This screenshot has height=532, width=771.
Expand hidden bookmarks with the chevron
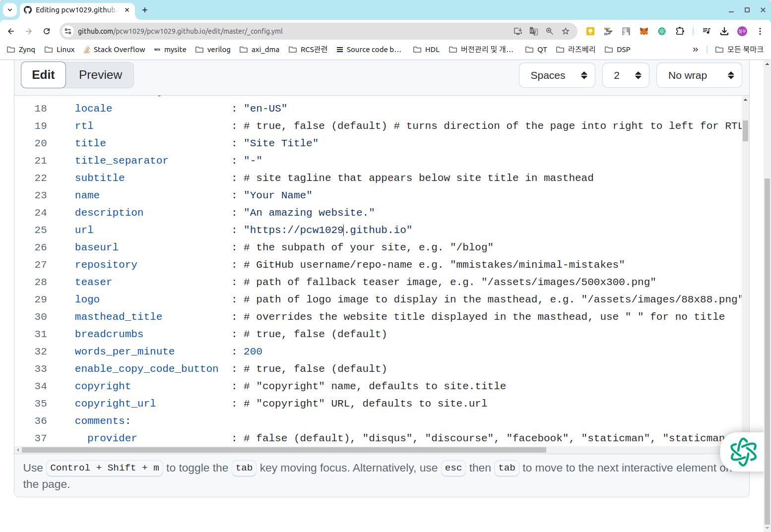click(696, 49)
